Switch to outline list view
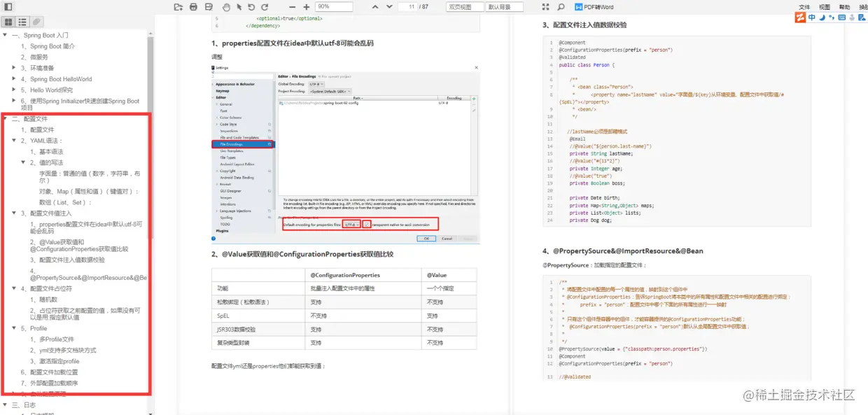The height and width of the screenshot is (415, 868). (x=22, y=22)
